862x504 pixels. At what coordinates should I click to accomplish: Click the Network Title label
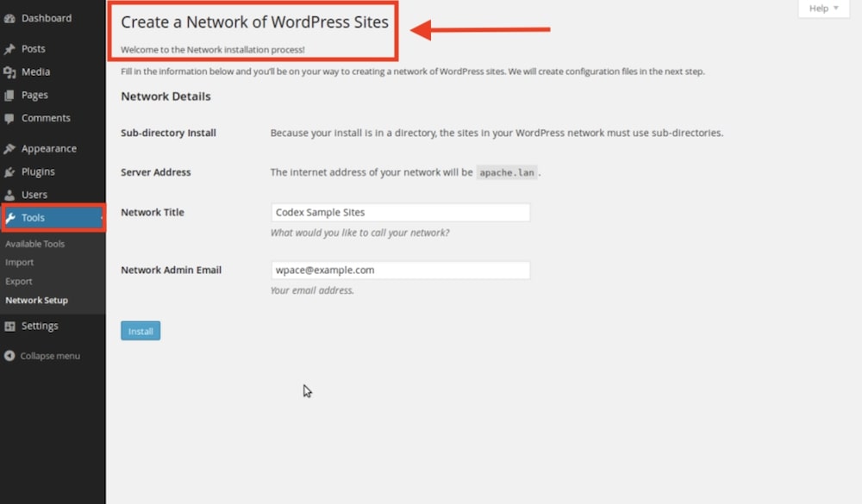[x=153, y=213]
